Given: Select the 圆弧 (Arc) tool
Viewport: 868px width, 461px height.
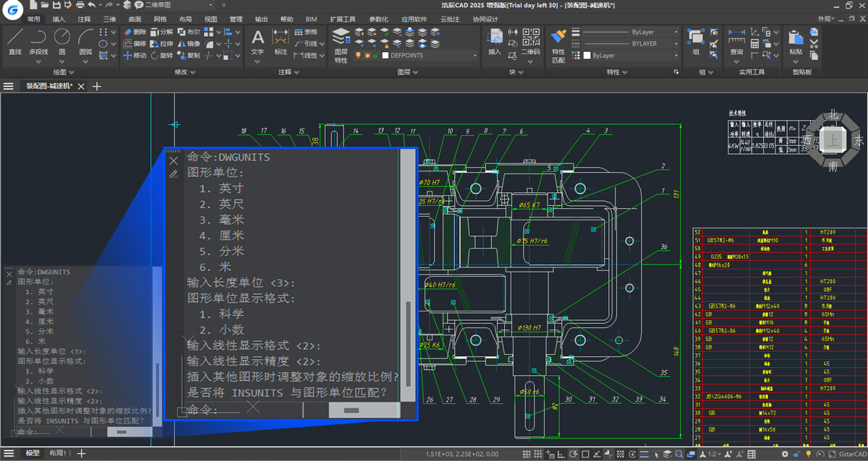Looking at the screenshot, I should [85, 42].
